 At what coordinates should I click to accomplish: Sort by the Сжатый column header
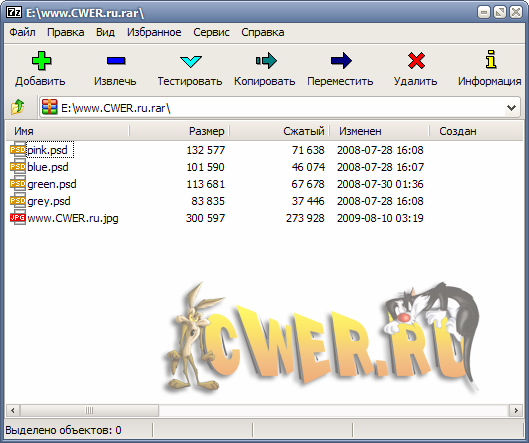pyautogui.click(x=280, y=131)
